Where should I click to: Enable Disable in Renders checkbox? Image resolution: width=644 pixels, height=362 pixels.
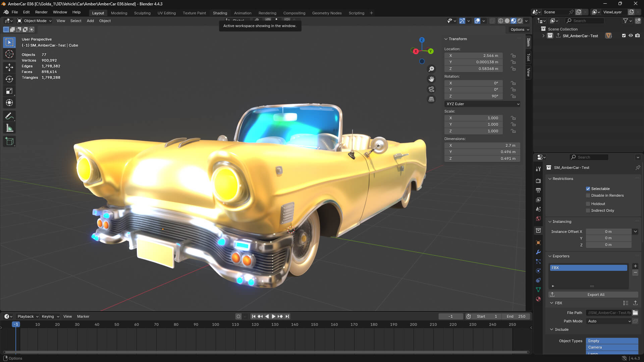[x=588, y=195]
